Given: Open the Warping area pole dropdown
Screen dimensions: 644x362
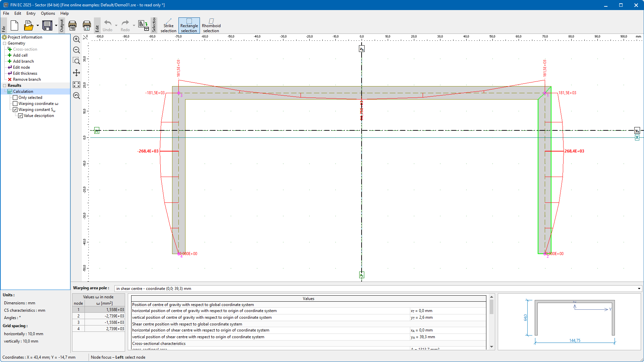Looking at the screenshot, I should click(639, 289).
